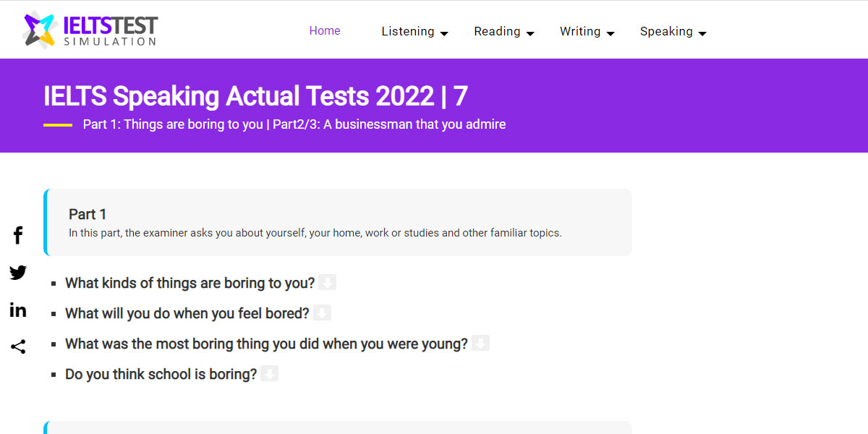The width and height of the screenshot is (868, 434).
Task: Open the Listening section link
Action: pyautogui.click(x=408, y=31)
